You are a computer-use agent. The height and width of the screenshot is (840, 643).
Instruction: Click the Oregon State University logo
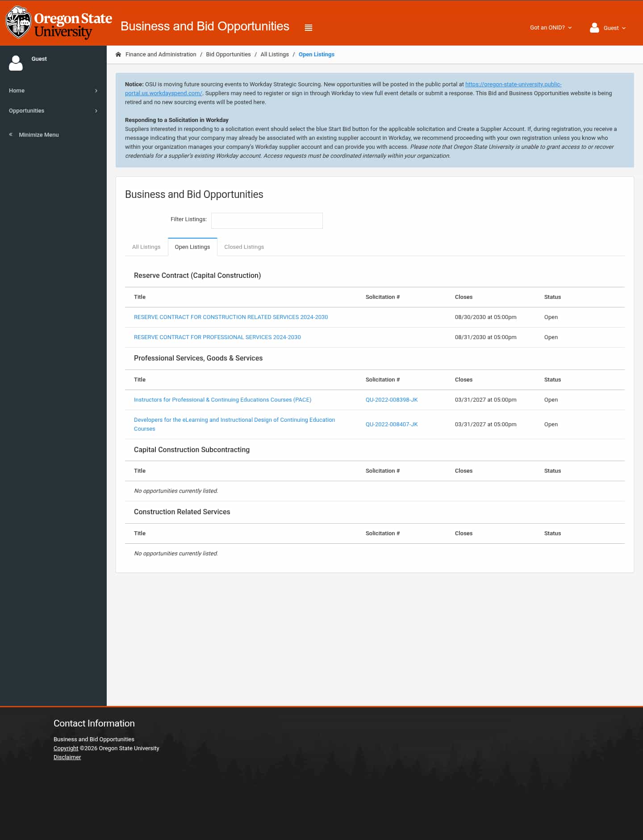[58, 23]
